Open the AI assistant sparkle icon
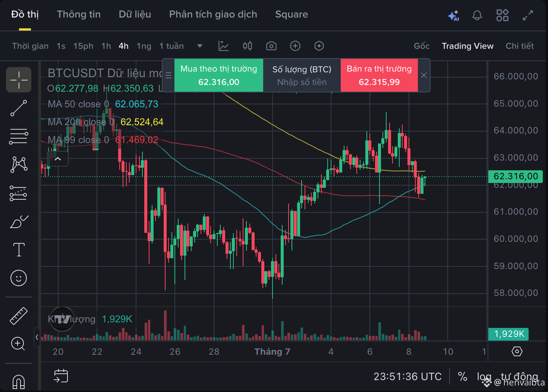 (x=453, y=16)
